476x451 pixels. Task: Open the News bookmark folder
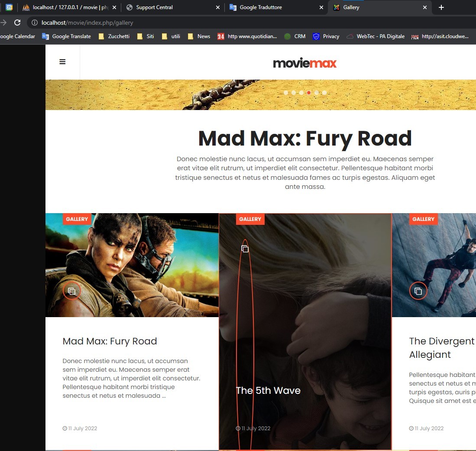tap(199, 36)
